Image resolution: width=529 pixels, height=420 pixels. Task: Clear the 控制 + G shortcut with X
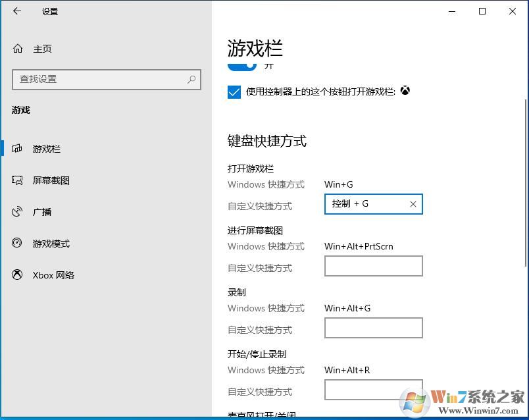(413, 204)
